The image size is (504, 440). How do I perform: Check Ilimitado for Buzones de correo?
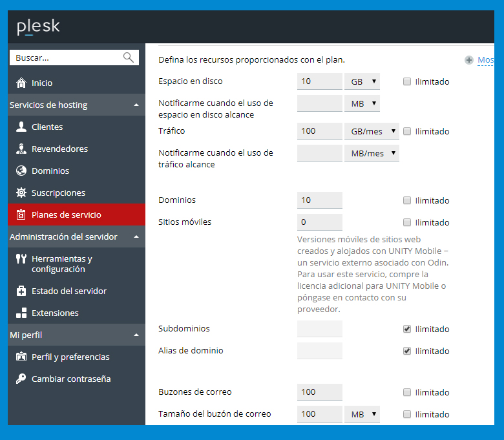pos(407,392)
